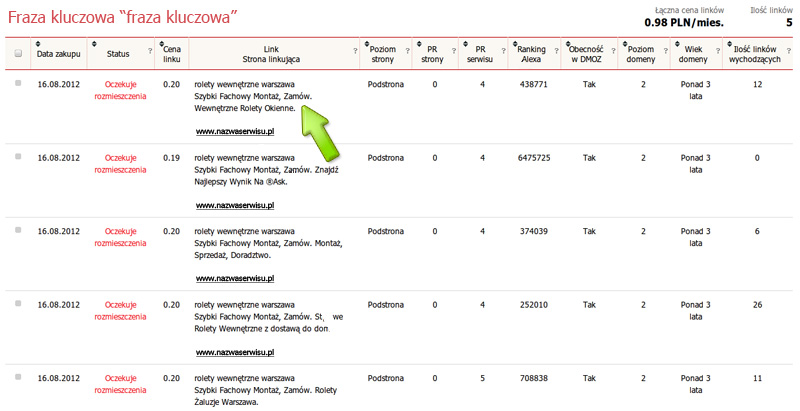Click the Link Strona linkująca column header

click(x=271, y=53)
